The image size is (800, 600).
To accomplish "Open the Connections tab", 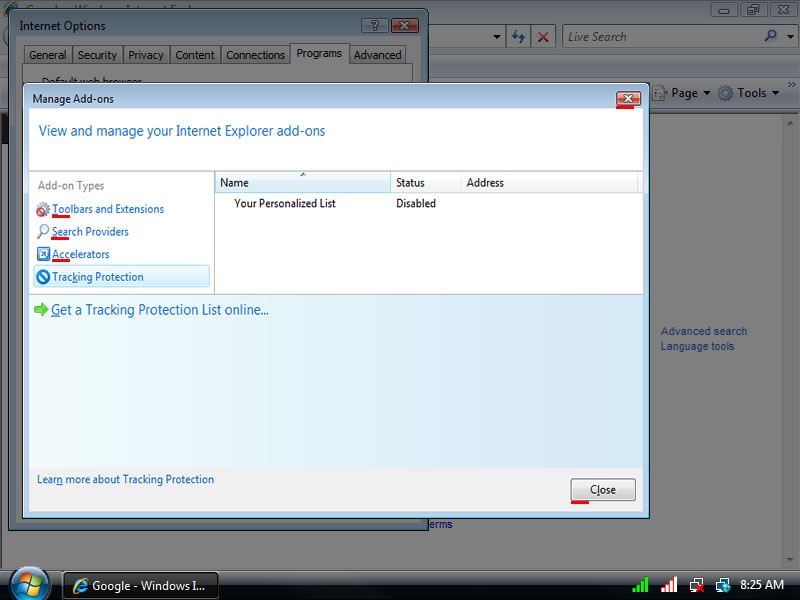I will [254, 55].
